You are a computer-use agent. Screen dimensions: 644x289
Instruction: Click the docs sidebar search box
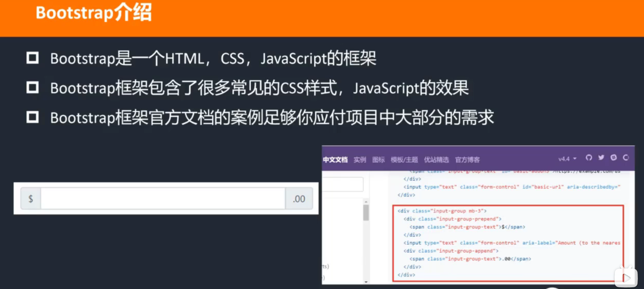[343, 184]
